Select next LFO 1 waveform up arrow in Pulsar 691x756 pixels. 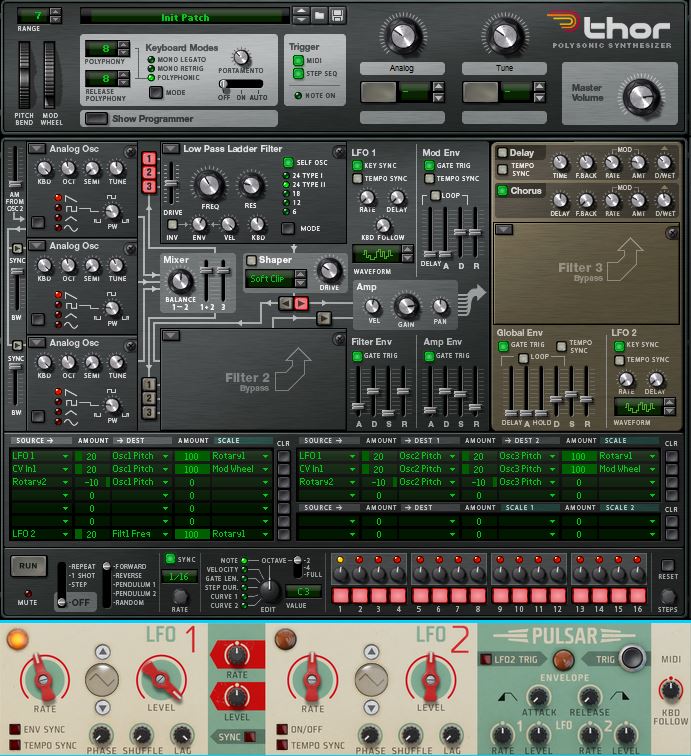[x=102, y=652]
